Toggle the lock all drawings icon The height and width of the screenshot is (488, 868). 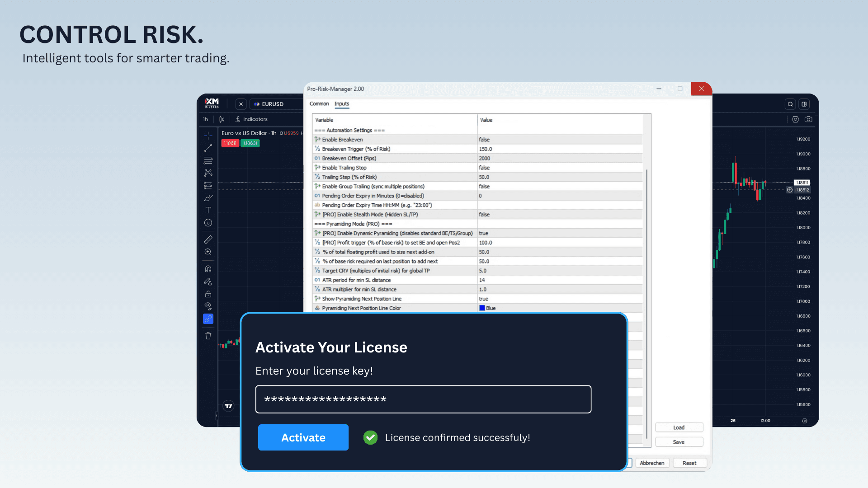point(208,294)
